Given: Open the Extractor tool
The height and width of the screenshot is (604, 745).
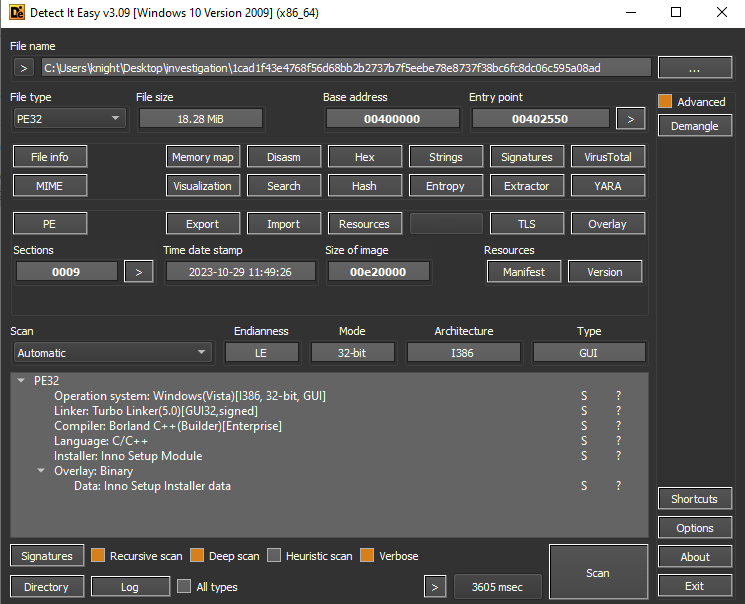Looking at the screenshot, I should [527, 186].
